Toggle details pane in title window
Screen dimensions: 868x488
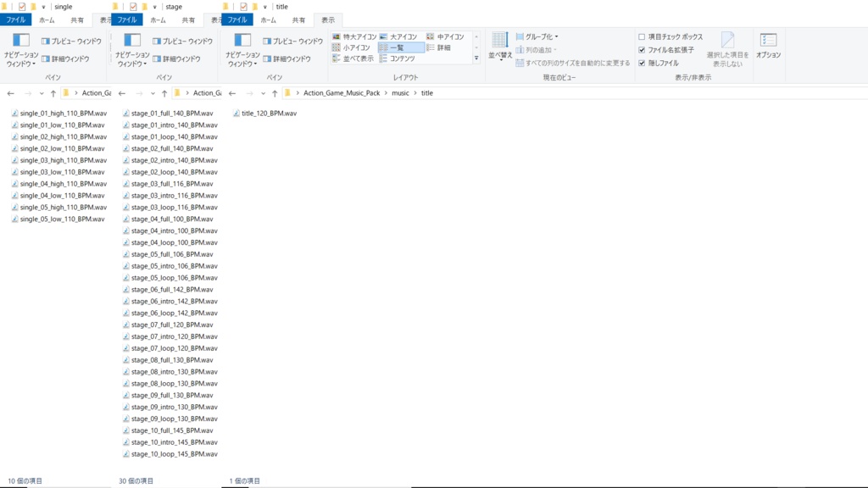click(x=287, y=58)
